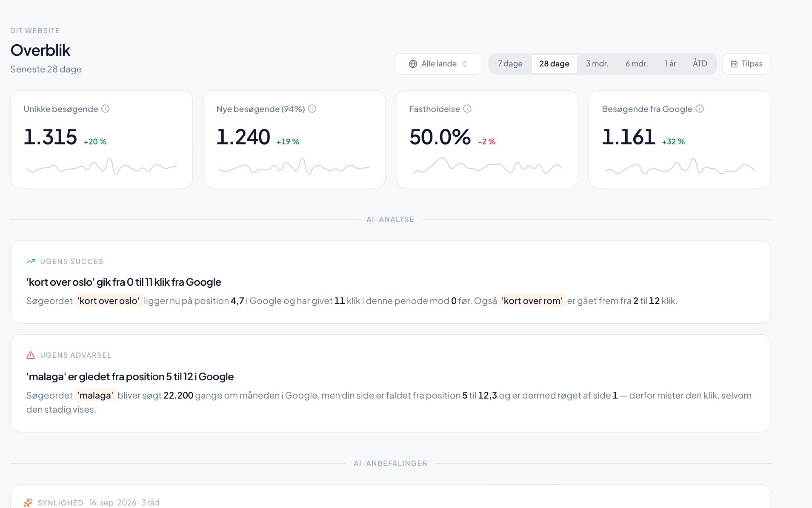Expand the Alle lande country dropdown
Viewport: 812px width, 508px height.
(438, 64)
